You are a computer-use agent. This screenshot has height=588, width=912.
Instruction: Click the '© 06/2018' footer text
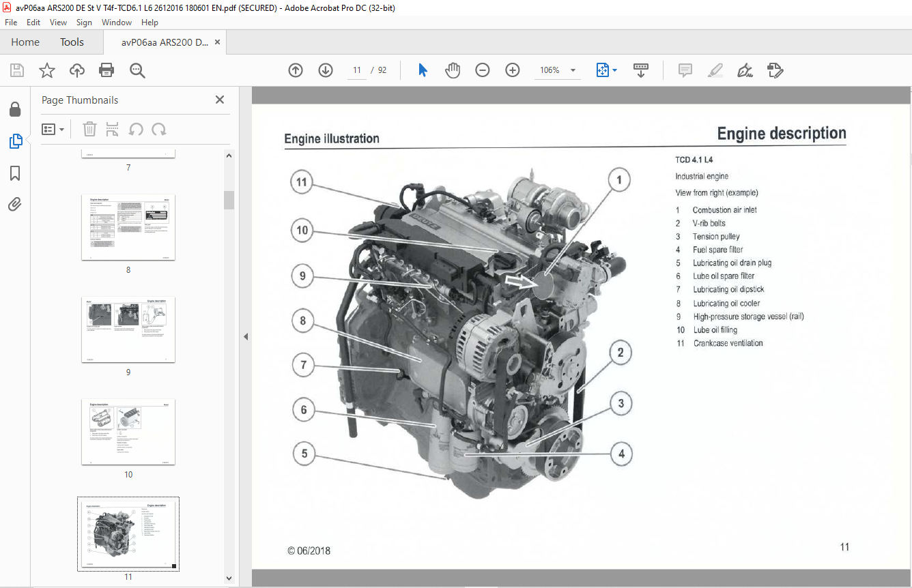point(309,550)
